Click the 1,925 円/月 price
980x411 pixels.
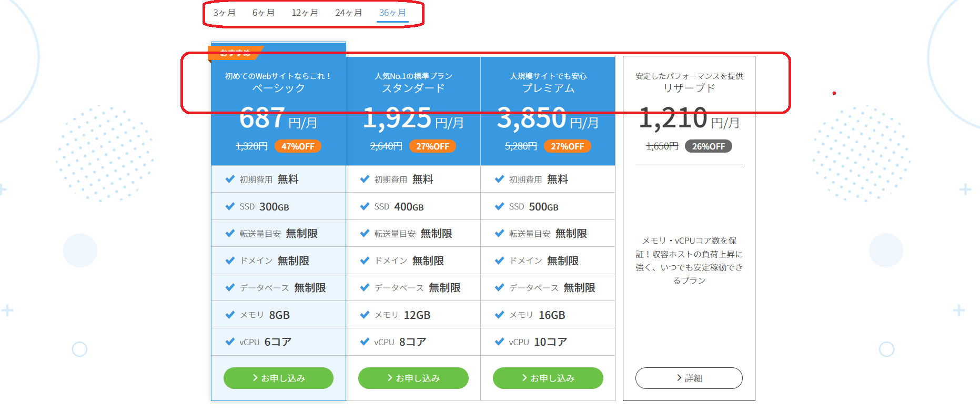point(413,118)
